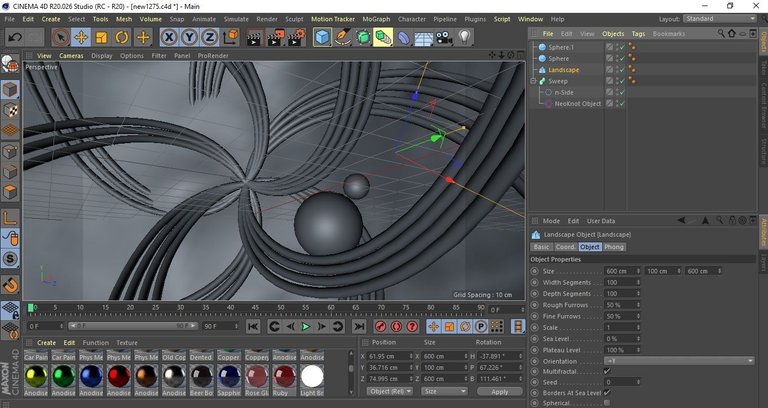Toggle the Multifractal checkbox
Image resolution: width=768 pixels, height=408 pixels.
point(607,372)
